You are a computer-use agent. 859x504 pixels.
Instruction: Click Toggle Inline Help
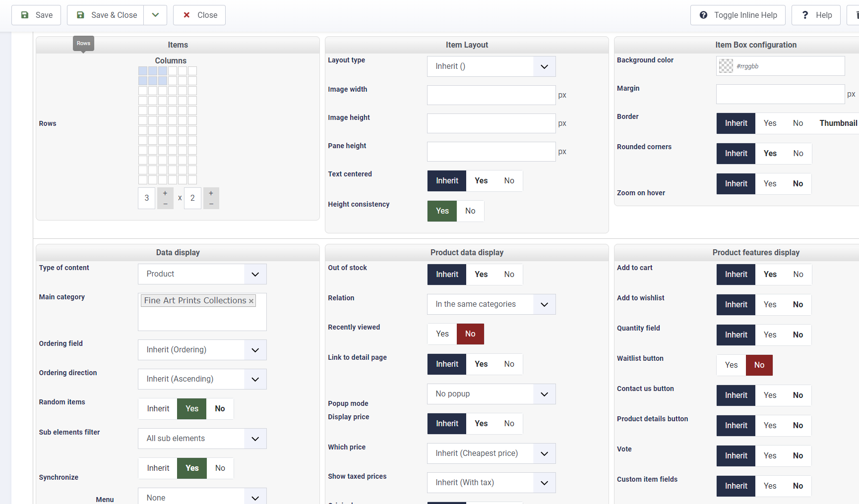pyautogui.click(x=738, y=15)
